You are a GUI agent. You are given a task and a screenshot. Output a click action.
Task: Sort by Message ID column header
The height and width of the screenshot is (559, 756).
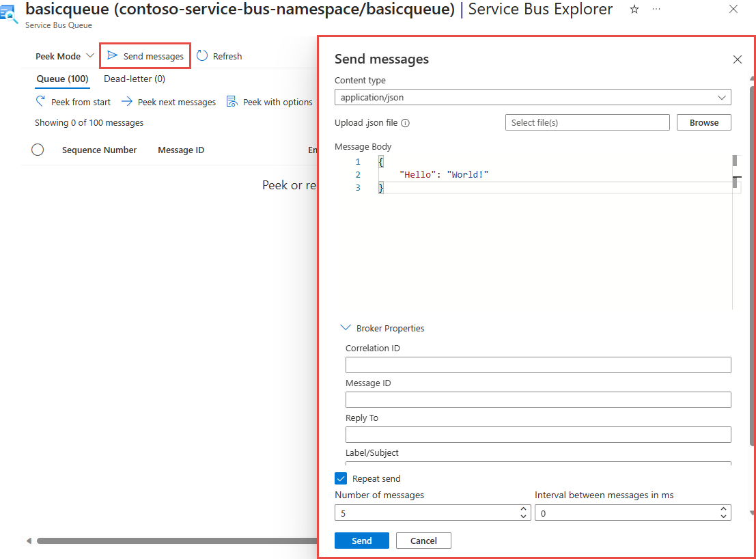[181, 150]
